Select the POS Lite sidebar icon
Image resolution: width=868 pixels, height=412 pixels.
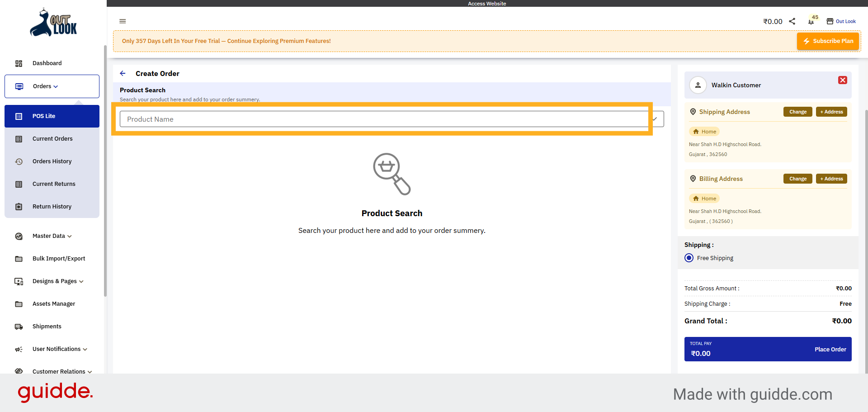pos(19,116)
